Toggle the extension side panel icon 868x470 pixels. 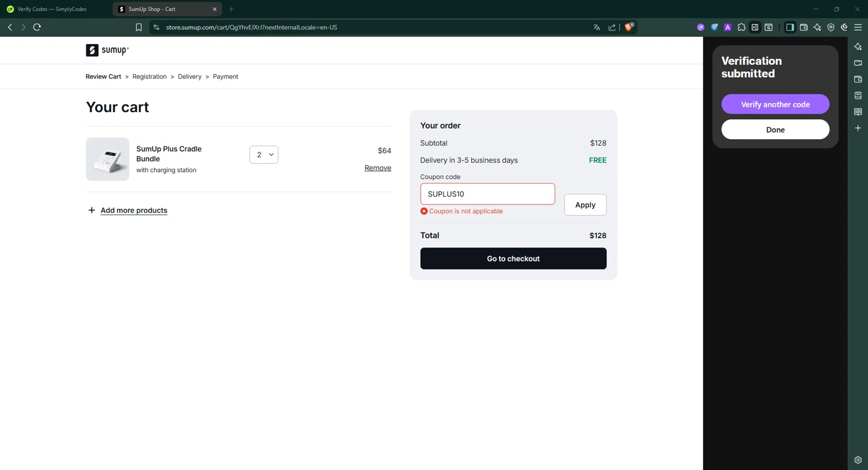(x=755, y=27)
